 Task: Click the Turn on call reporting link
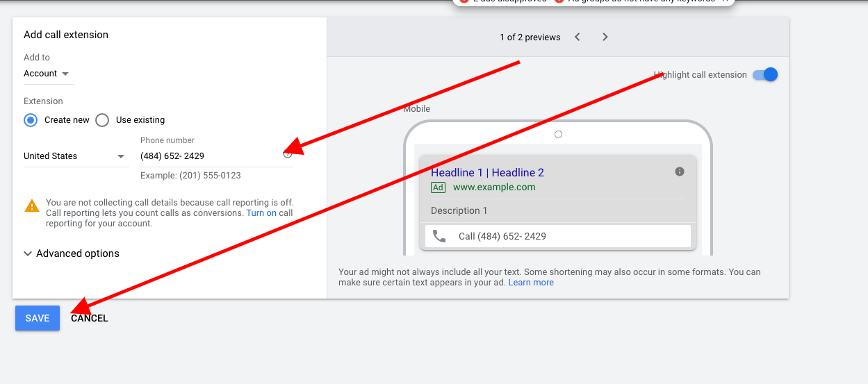tap(261, 213)
